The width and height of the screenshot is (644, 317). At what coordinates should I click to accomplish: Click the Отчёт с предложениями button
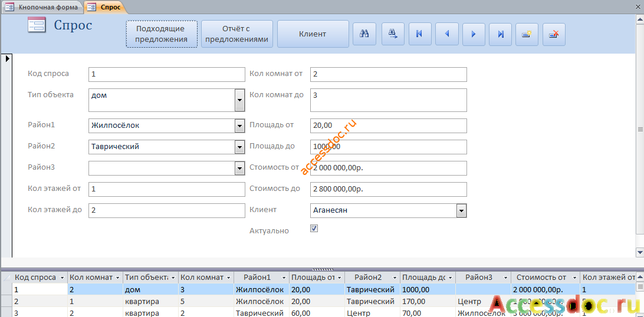coord(236,34)
